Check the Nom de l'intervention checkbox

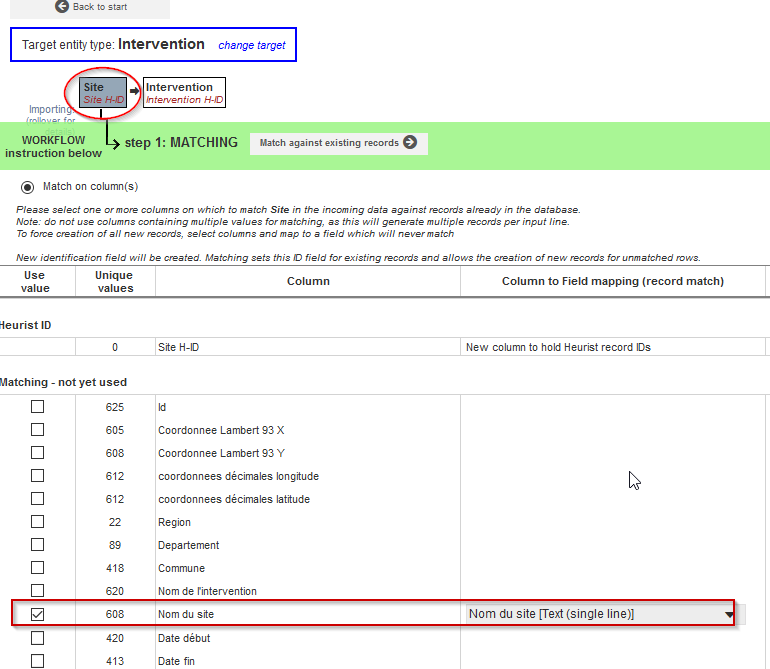click(37, 591)
